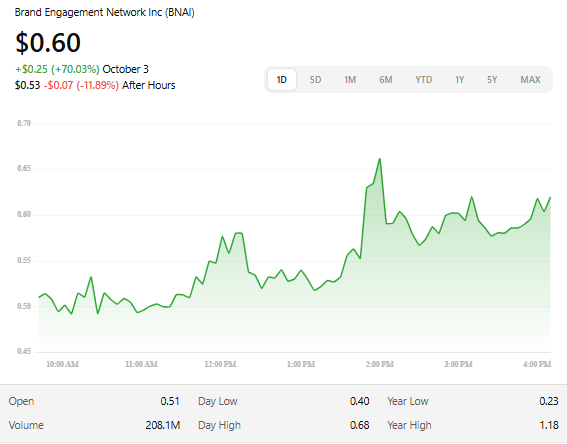
Task: Click the 2:00 PM axis label
Action: pyautogui.click(x=380, y=364)
